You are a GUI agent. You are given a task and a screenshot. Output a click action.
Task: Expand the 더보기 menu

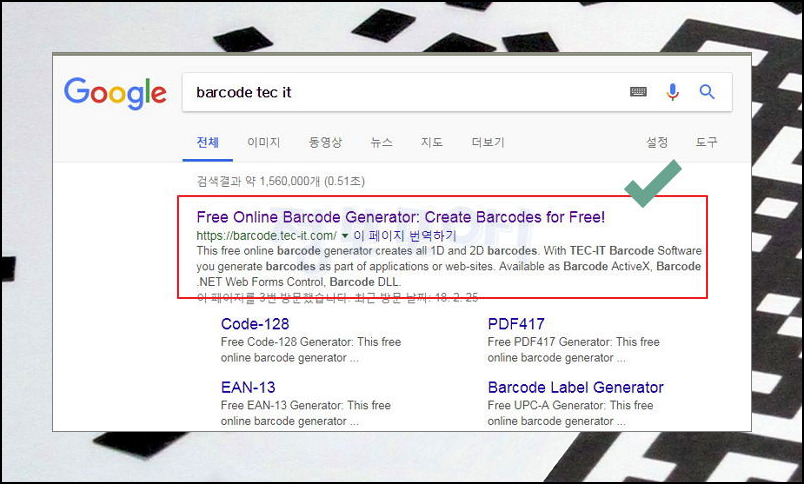point(488,142)
